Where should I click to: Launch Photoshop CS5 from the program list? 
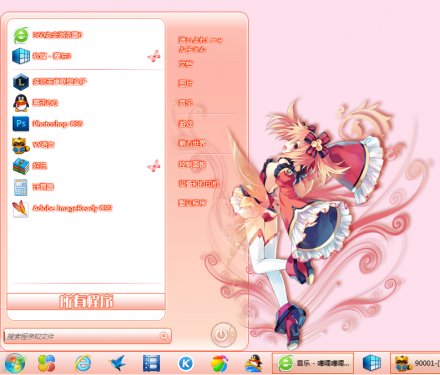(x=47, y=124)
